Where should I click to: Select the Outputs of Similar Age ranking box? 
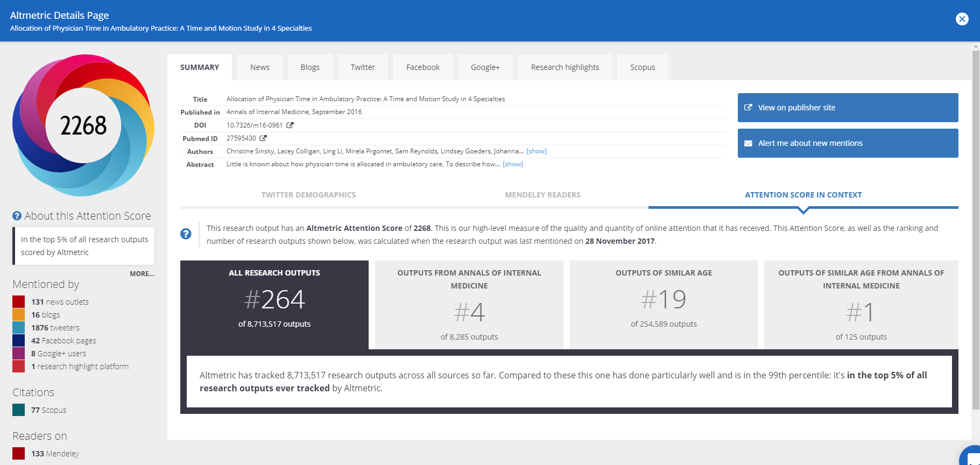[x=664, y=305]
